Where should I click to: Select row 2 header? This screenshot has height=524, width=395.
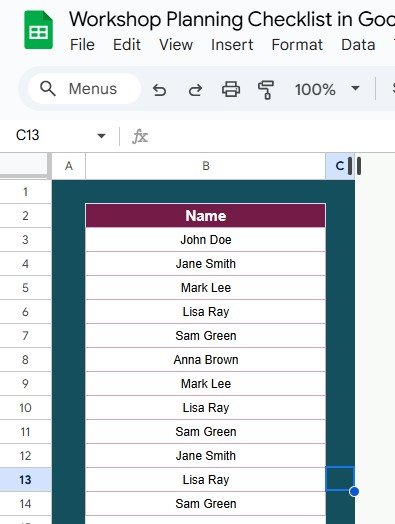[x=25, y=216]
